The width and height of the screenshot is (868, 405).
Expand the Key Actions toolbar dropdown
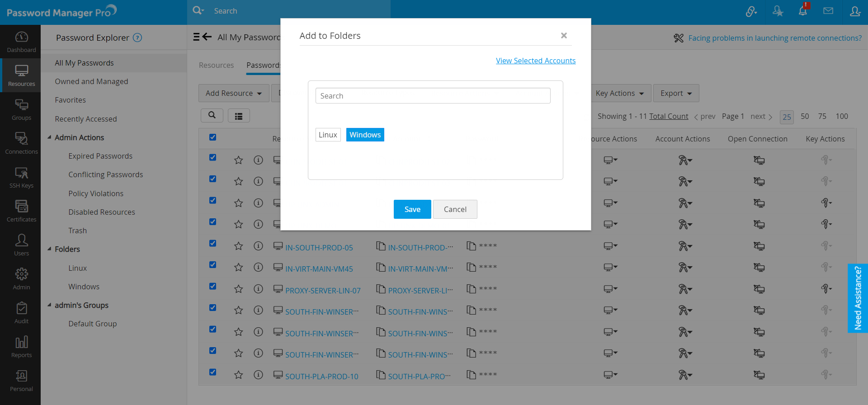coord(619,93)
